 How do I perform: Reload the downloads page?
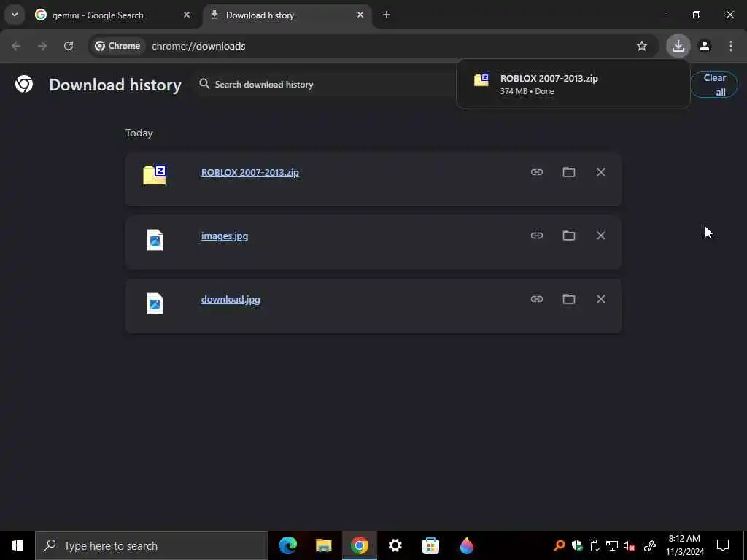[x=69, y=46]
